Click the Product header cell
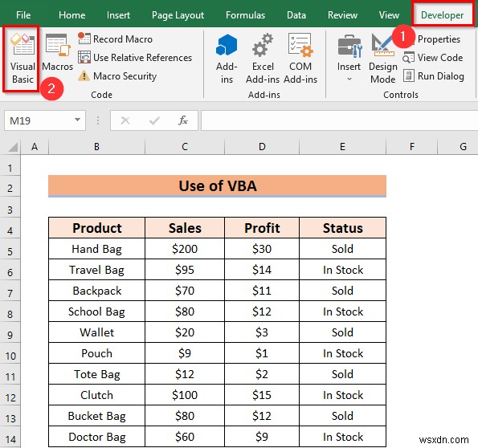This screenshot has width=478, height=448. pos(96,228)
